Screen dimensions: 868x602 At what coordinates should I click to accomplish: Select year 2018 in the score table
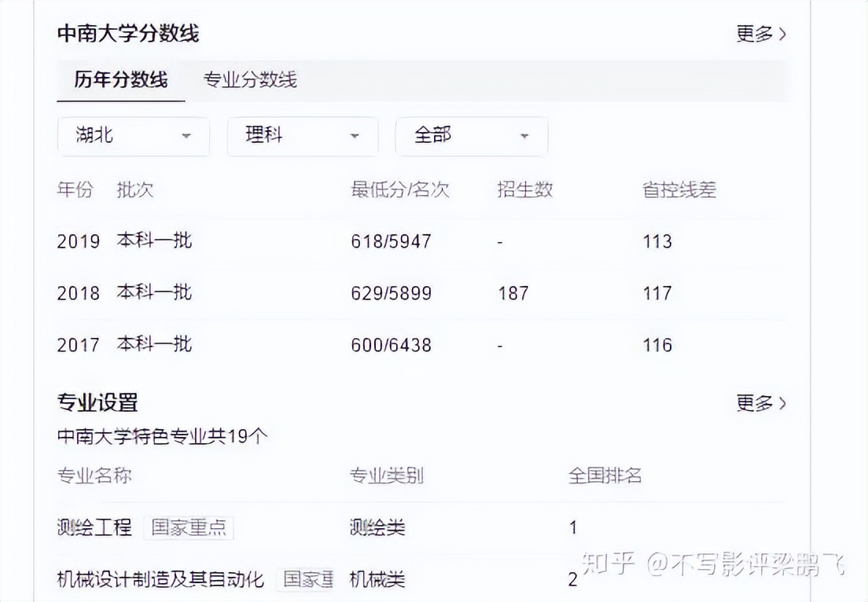[78, 293]
